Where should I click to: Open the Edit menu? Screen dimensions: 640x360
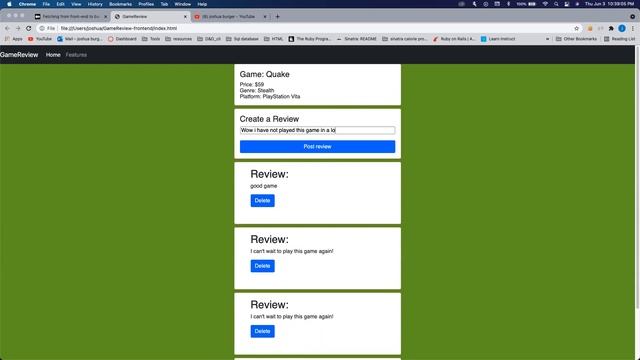pyautogui.click(x=60, y=4)
